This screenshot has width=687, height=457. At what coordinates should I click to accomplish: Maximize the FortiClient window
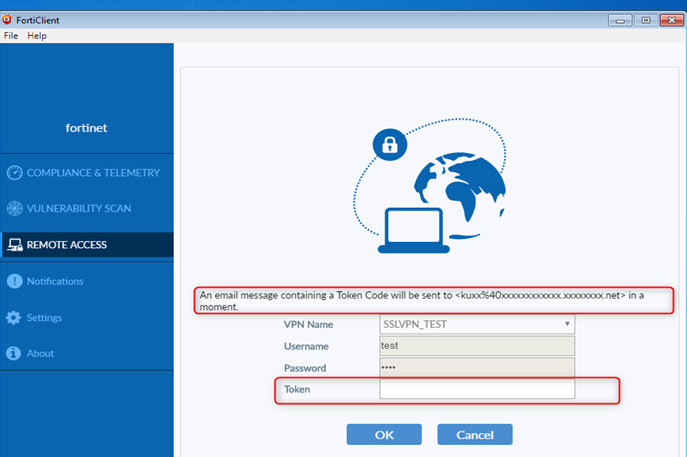click(646, 20)
